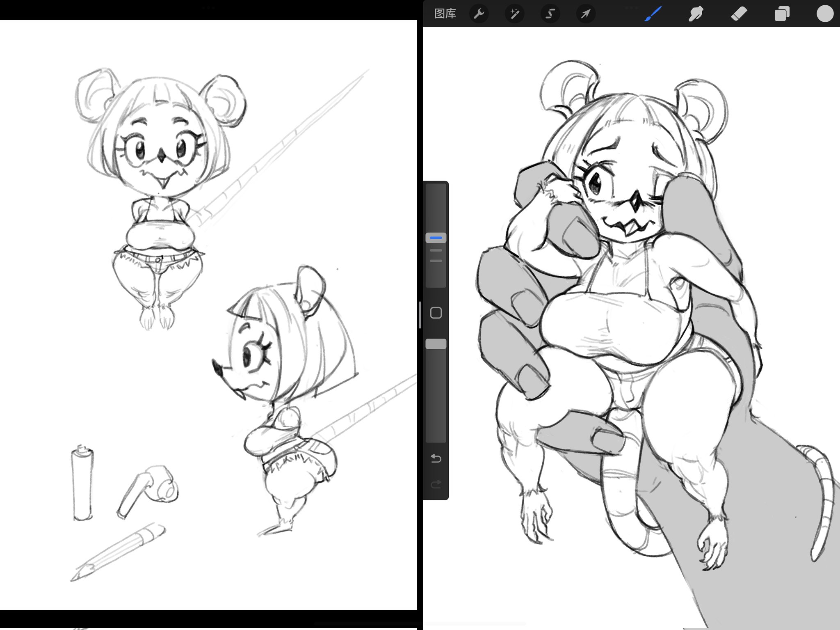Select the Eraser tool
840x630 pixels.
(739, 14)
